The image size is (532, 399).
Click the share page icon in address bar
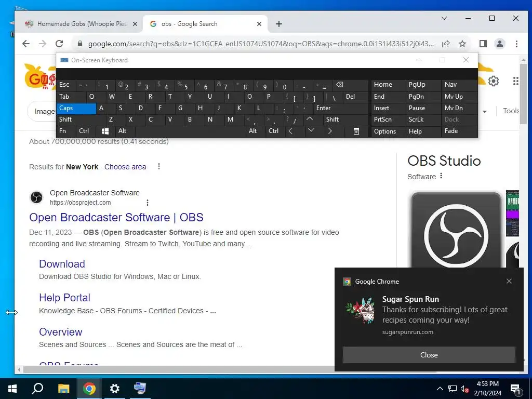tap(446, 44)
